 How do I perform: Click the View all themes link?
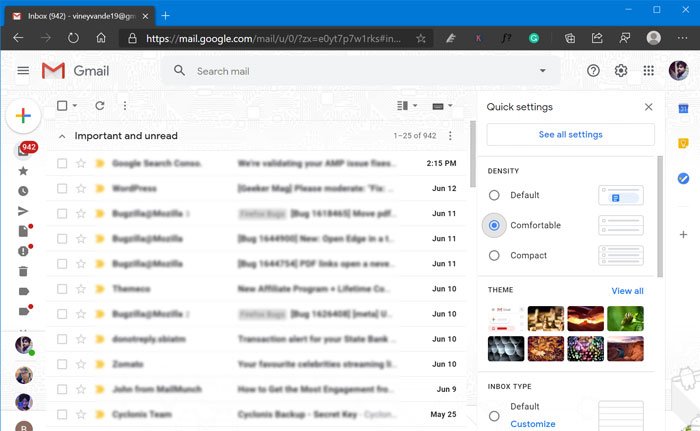pos(627,291)
